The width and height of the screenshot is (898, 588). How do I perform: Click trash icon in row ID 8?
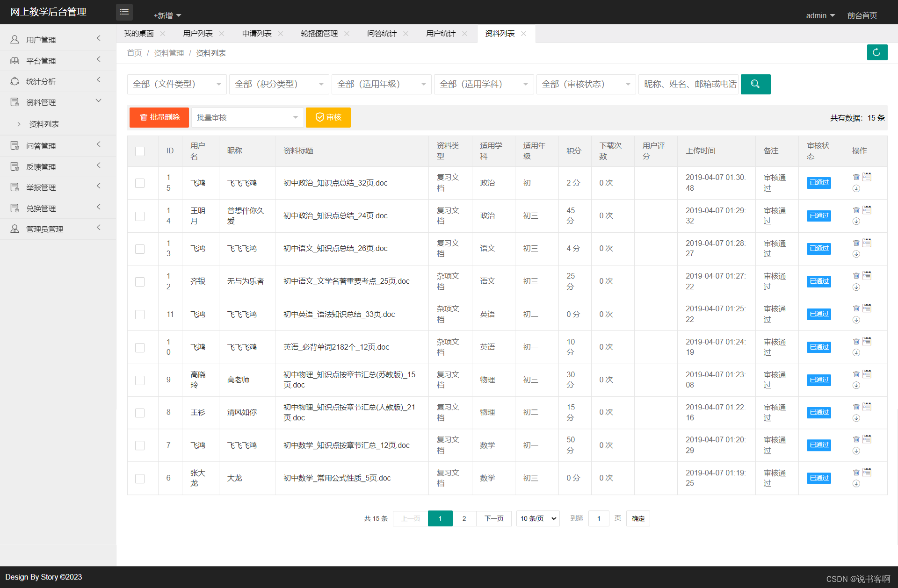pyautogui.click(x=856, y=407)
